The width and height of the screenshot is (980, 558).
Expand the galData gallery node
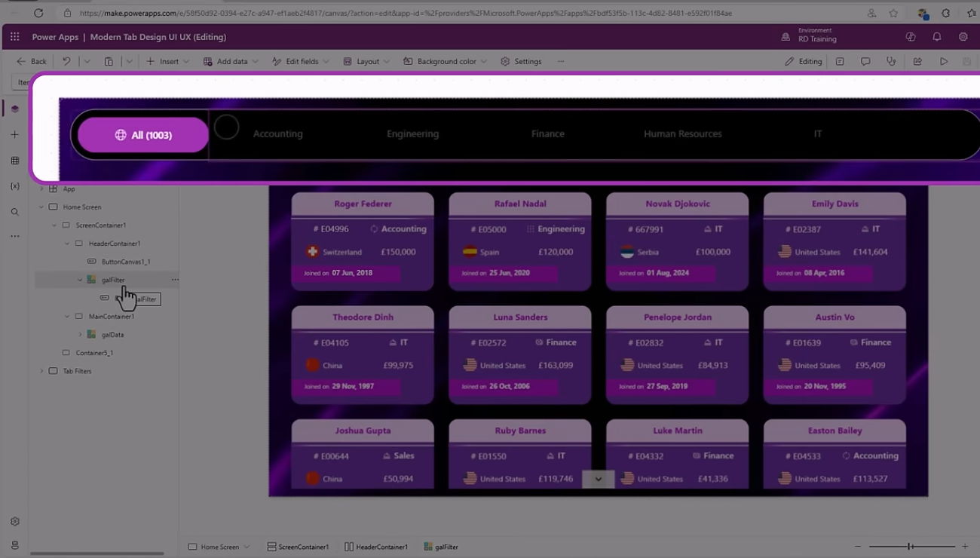[x=80, y=335]
